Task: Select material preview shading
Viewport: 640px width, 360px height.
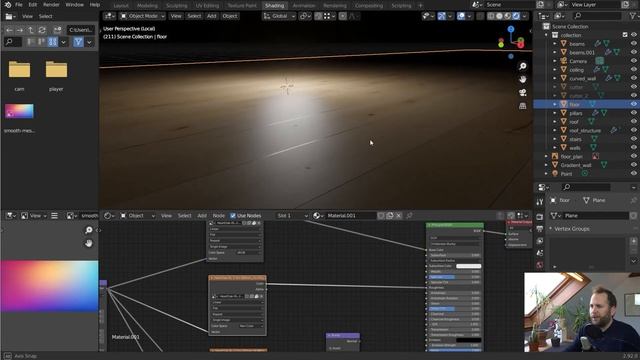Action: point(507,16)
